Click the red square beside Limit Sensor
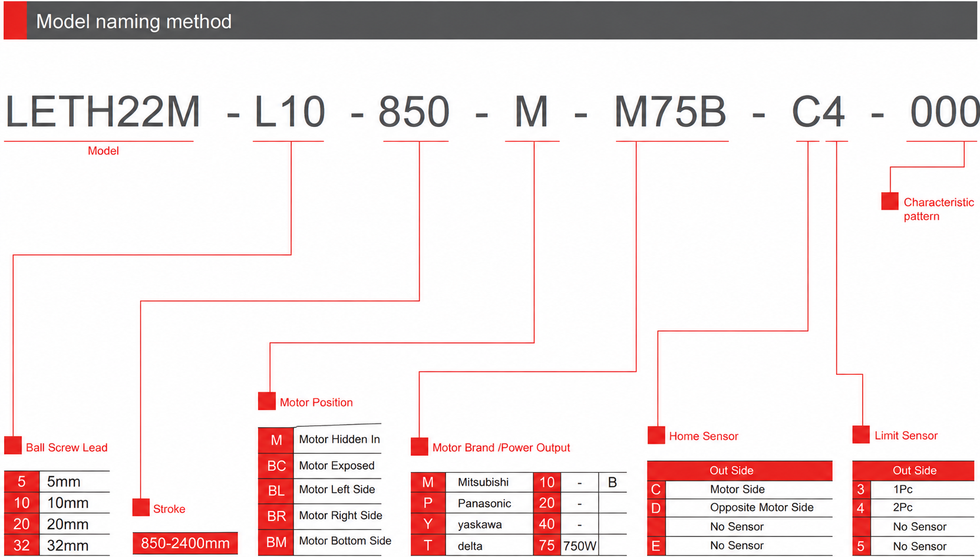 [861, 434]
